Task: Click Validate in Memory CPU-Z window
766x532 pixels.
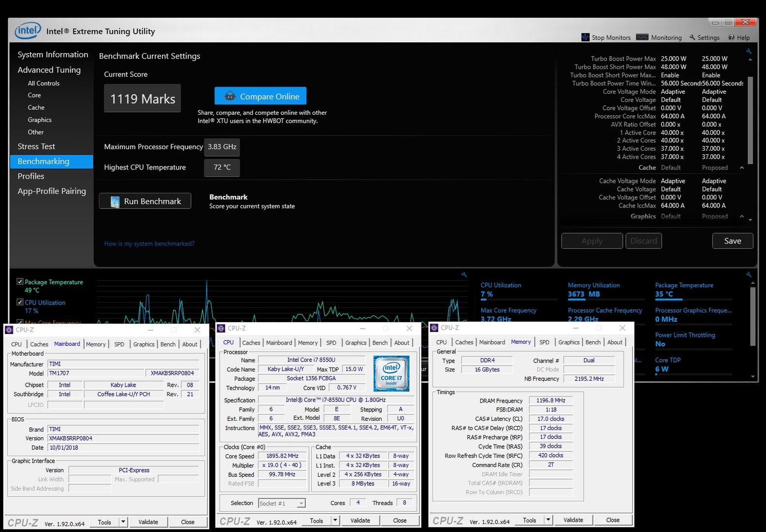Action: coord(573,520)
